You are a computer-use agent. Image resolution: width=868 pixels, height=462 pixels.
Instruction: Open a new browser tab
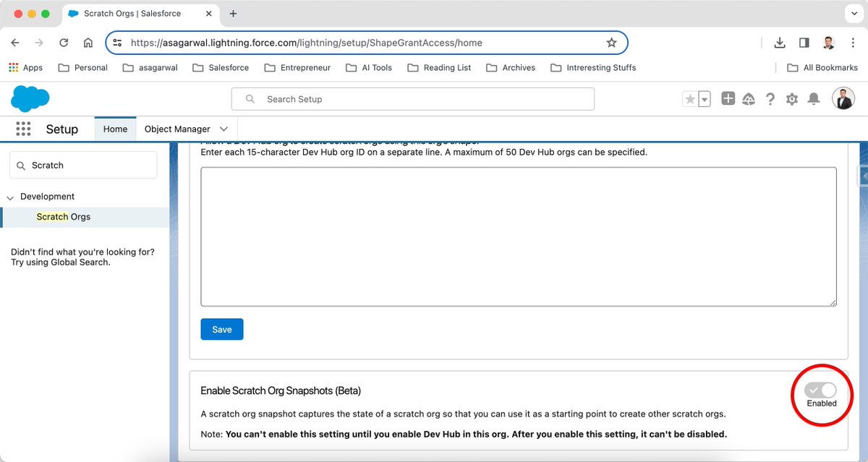[x=233, y=14]
